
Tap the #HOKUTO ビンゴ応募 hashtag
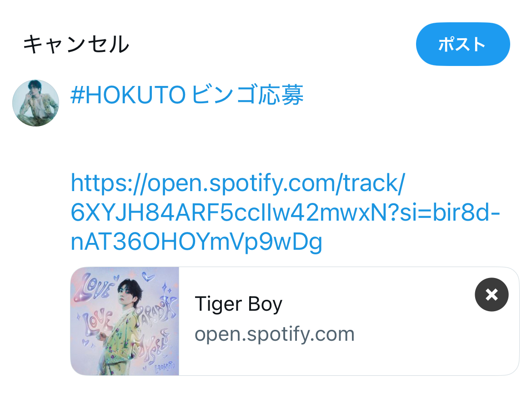click(187, 95)
